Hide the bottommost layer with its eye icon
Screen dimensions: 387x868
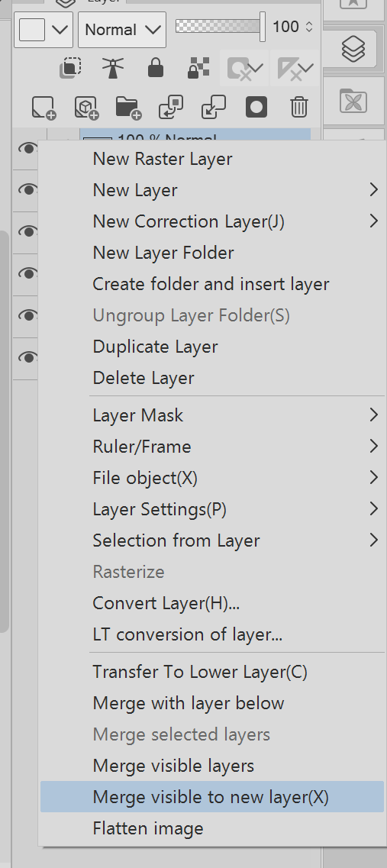click(27, 357)
